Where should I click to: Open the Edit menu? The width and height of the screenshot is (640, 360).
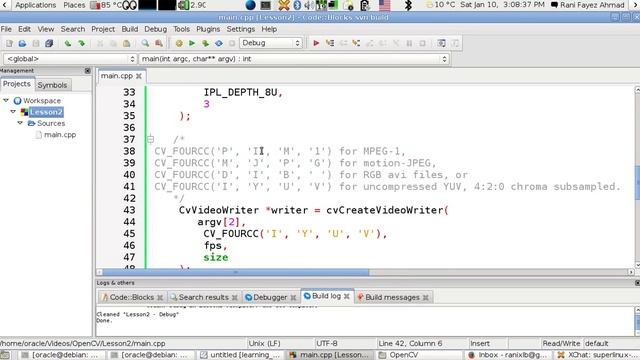click(24, 29)
